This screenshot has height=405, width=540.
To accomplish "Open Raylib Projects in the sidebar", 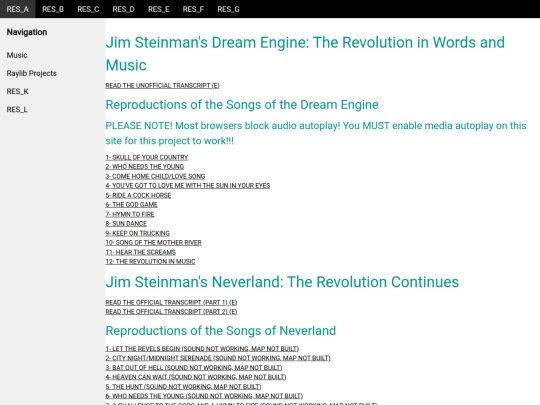I will coord(31,73).
